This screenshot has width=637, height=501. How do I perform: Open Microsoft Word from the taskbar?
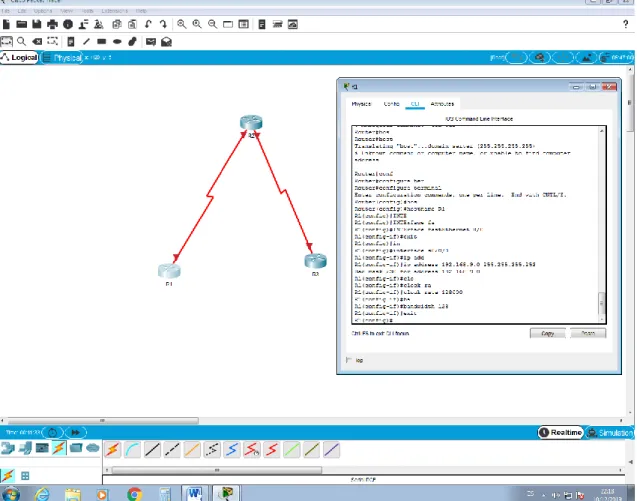tap(195, 494)
